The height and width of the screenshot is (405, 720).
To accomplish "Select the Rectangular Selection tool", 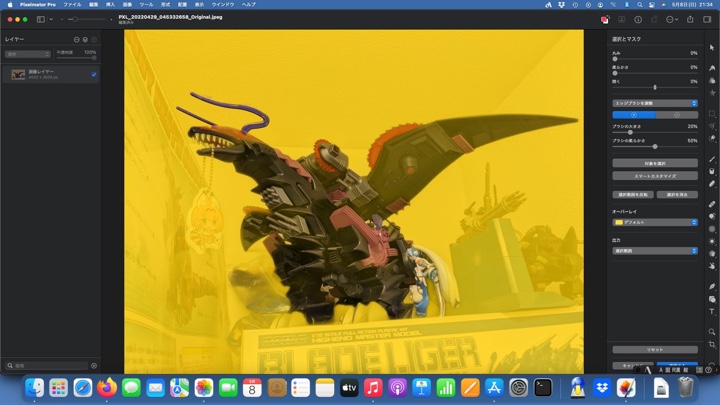I will click(712, 113).
